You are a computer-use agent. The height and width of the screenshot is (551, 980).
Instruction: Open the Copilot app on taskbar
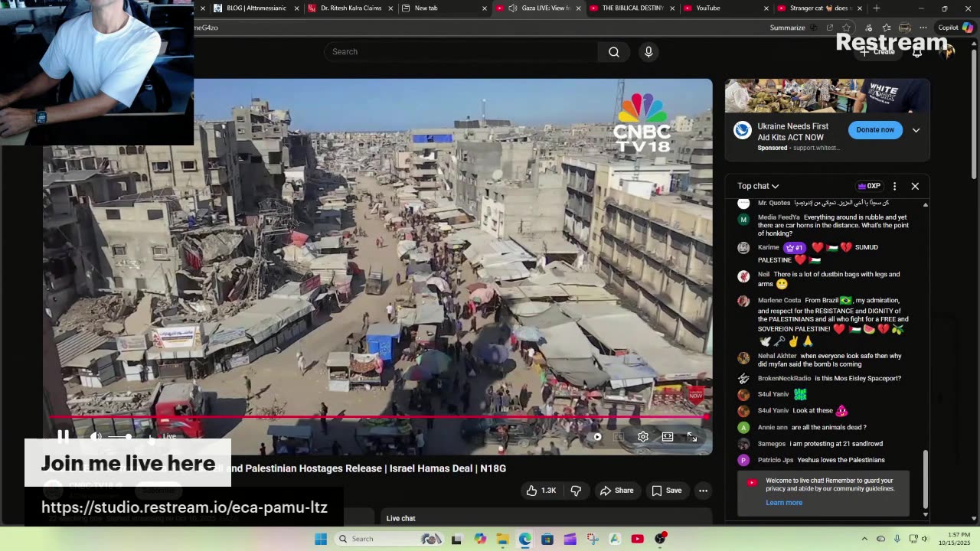tap(480, 539)
